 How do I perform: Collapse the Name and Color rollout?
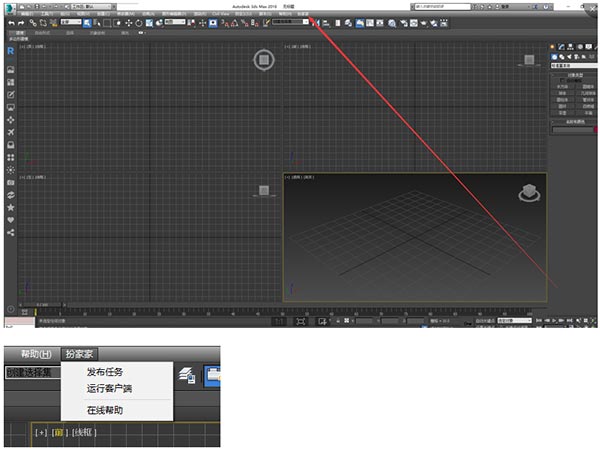coord(574,122)
